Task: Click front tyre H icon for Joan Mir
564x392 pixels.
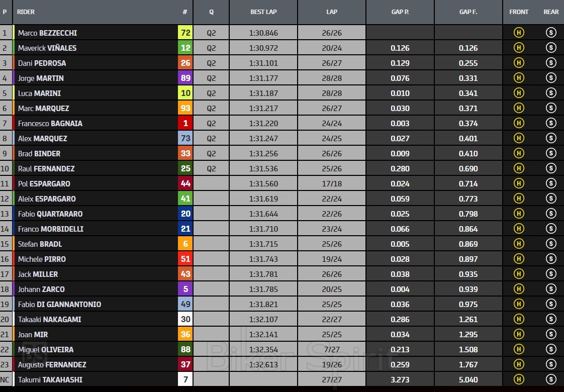Action: click(x=518, y=335)
